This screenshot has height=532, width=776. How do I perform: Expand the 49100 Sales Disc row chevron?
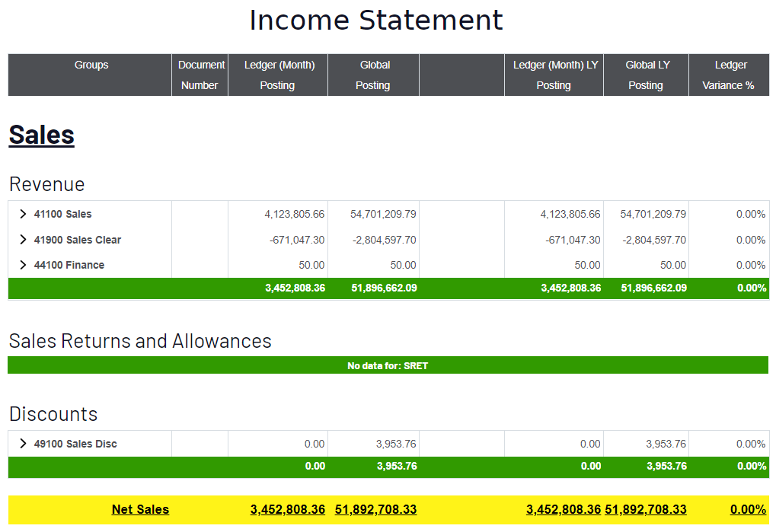[x=23, y=443]
